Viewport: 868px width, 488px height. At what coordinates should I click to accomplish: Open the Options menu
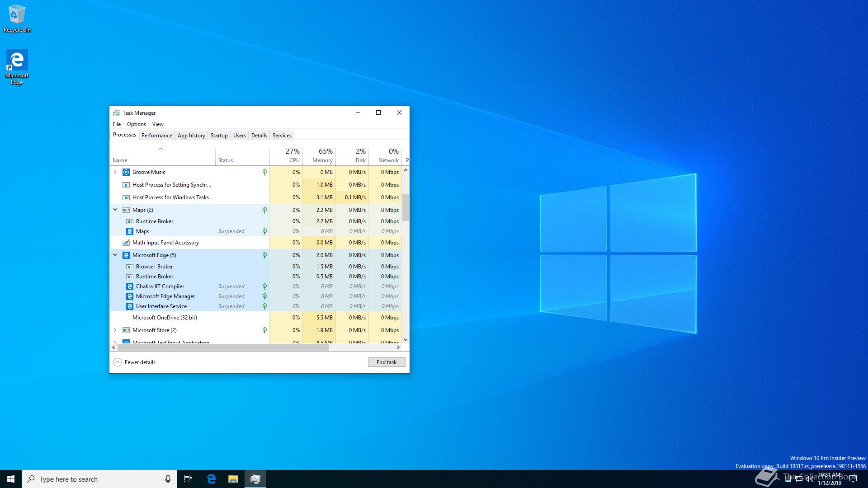(137, 124)
